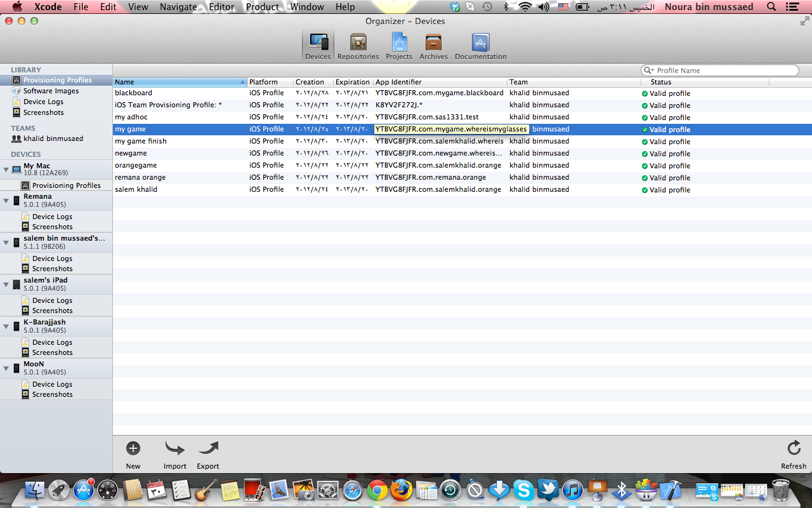Sort by Name column header
Image resolution: width=812 pixels, height=508 pixels.
[x=180, y=82]
